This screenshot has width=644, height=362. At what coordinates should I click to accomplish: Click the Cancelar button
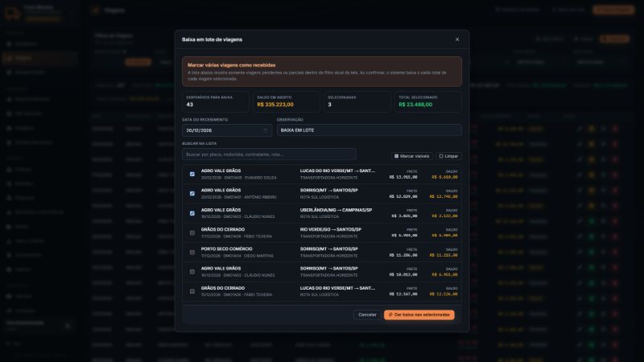(367, 315)
